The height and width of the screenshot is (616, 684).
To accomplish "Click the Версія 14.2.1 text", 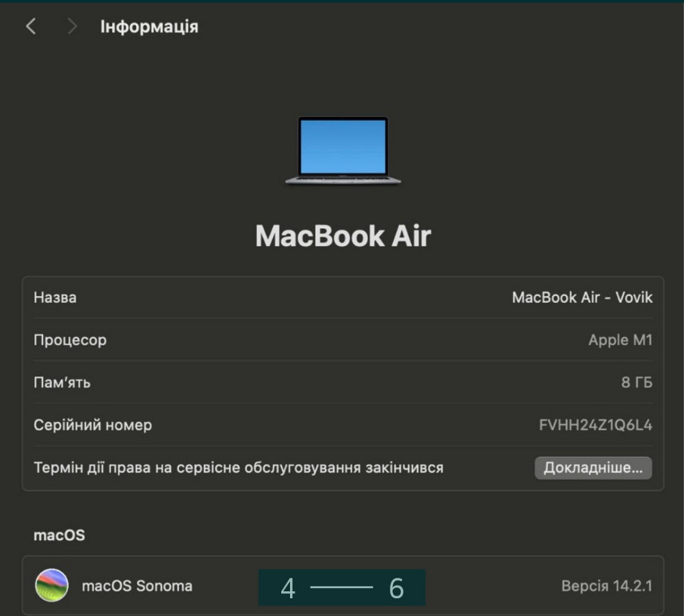I will pos(607,586).
